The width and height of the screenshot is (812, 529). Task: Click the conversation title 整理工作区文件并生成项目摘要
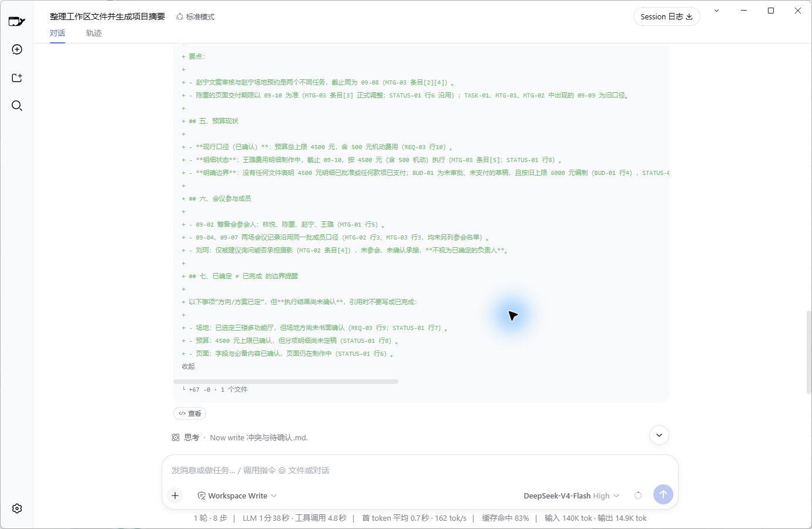[x=108, y=16]
